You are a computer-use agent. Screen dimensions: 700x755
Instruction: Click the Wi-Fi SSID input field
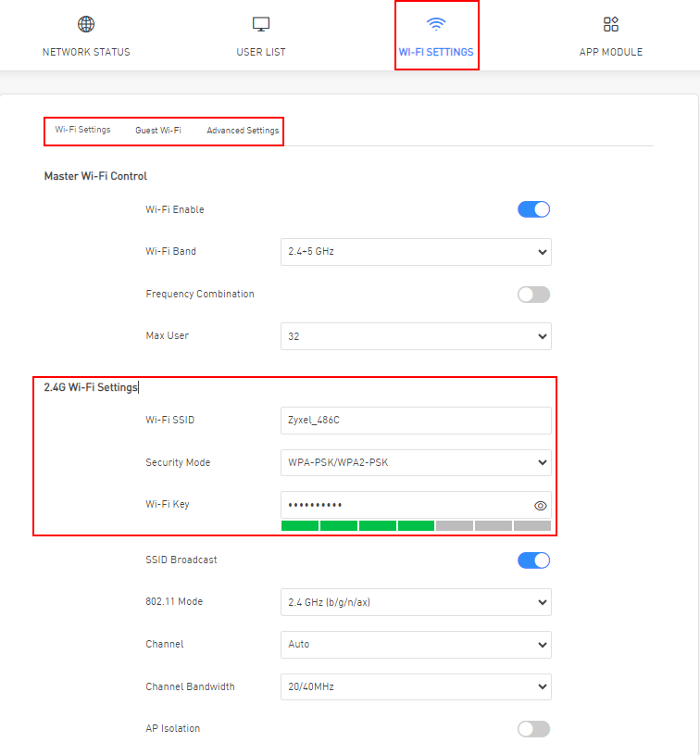point(416,421)
